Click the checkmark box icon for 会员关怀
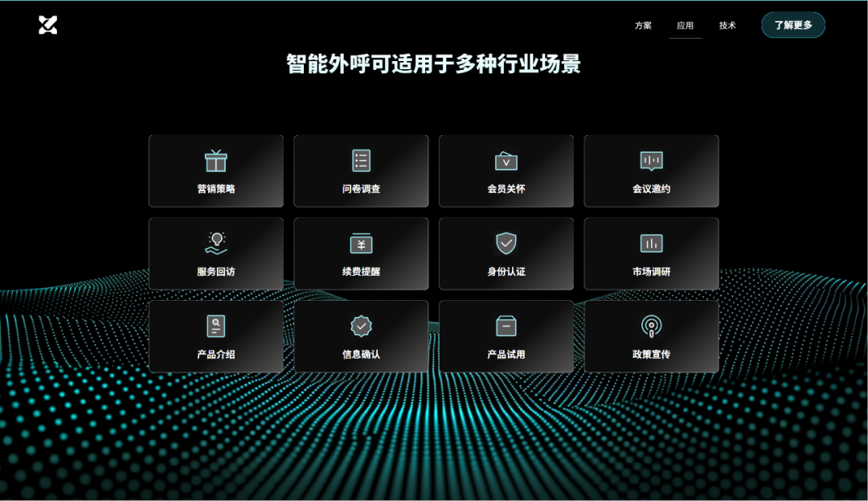868x501 pixels. 506,159
